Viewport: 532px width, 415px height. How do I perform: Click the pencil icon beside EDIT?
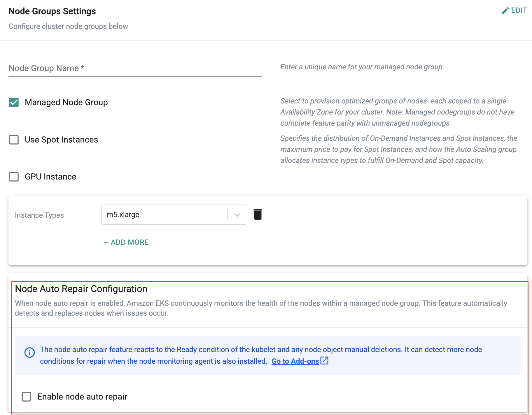click(x=505, y=11)
